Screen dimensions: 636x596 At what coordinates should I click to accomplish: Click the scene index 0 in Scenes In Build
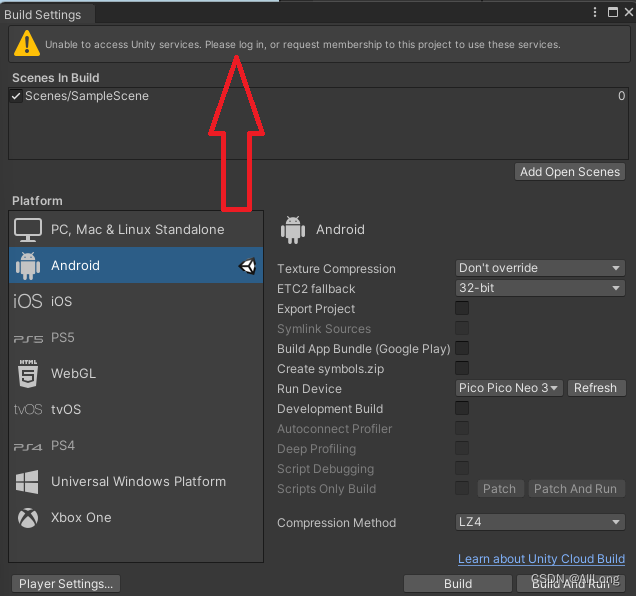click(x=621, y=96)
